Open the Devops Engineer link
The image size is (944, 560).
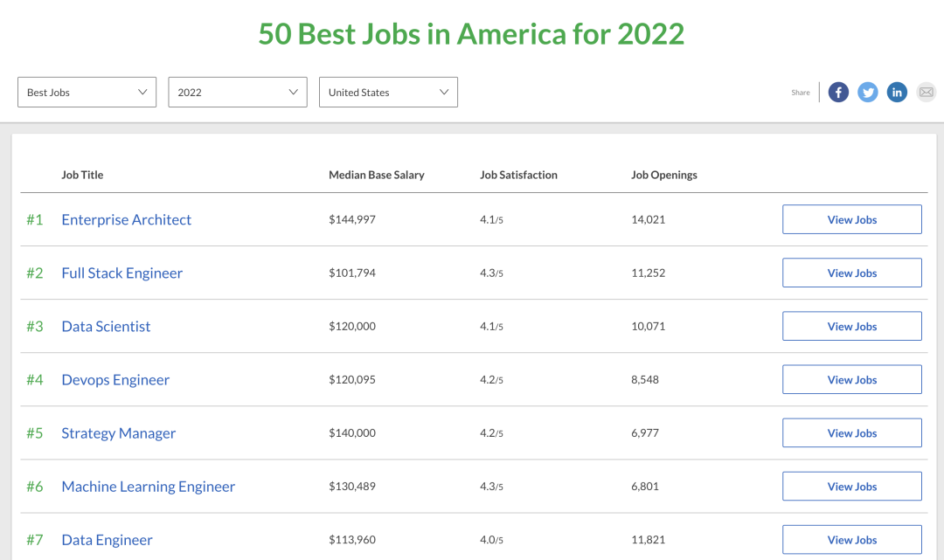pyautogui.click(x=115, y=380)
